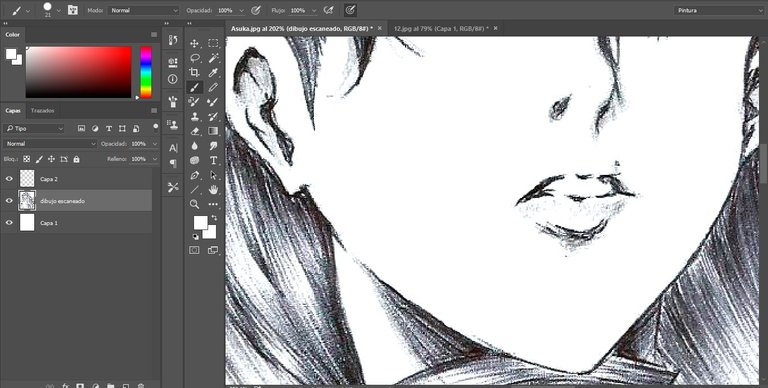
Task: Toggle lock position of layer
Action: (x=51, y=159)
